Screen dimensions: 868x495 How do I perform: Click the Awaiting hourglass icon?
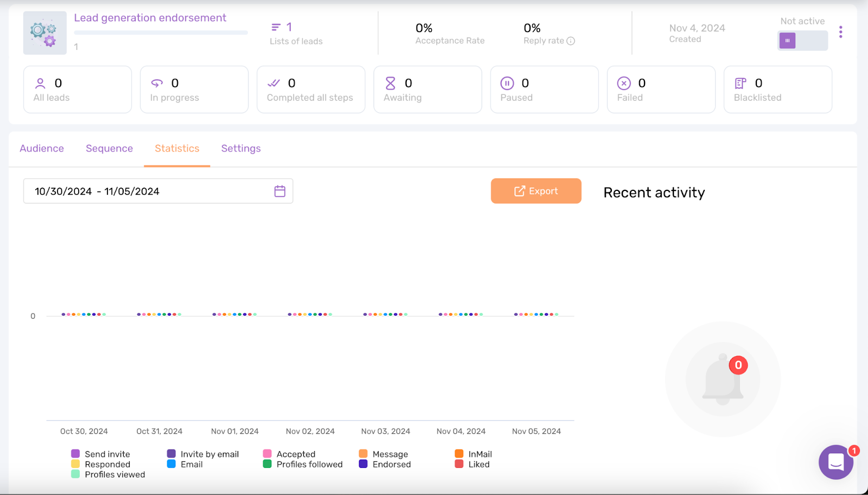(x=390, y=83)
